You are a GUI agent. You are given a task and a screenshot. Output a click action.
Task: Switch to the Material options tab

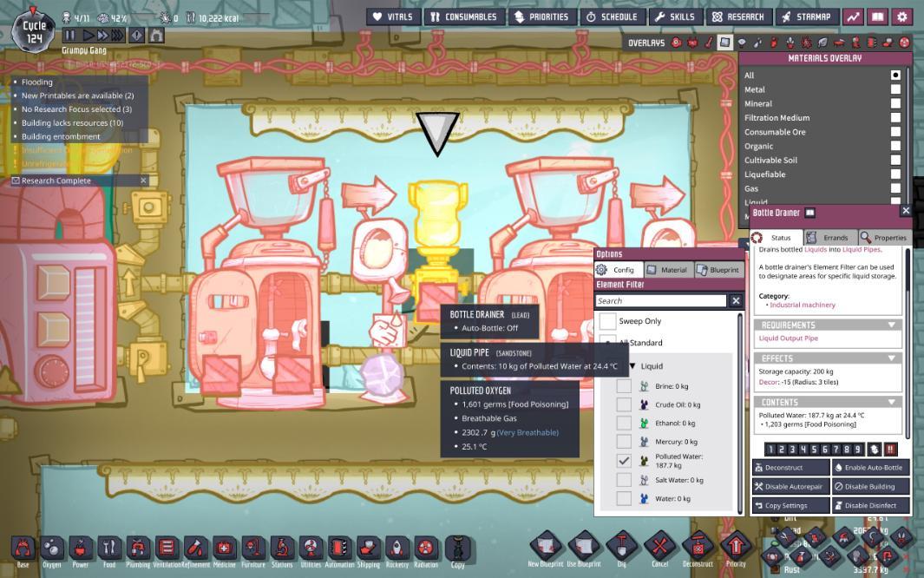coord(668,270)
